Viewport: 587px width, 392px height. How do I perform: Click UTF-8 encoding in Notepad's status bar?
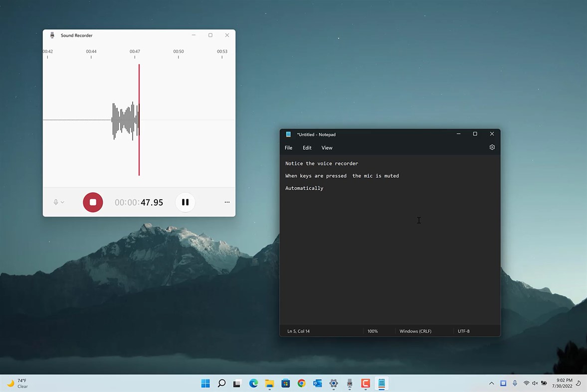pyautogui.click(x=463, y=331)
